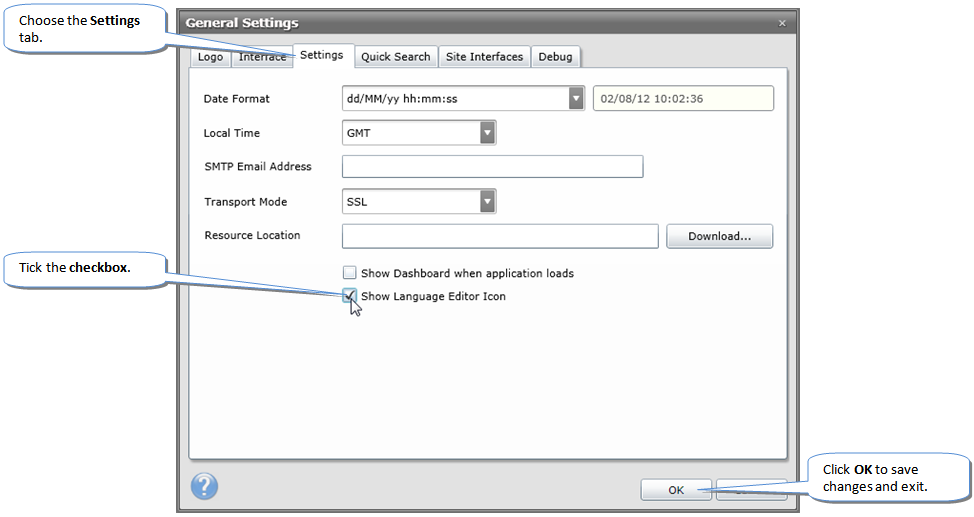Open the Debug tab
Viewport: 974px width, 517px height.
point(555,57)
